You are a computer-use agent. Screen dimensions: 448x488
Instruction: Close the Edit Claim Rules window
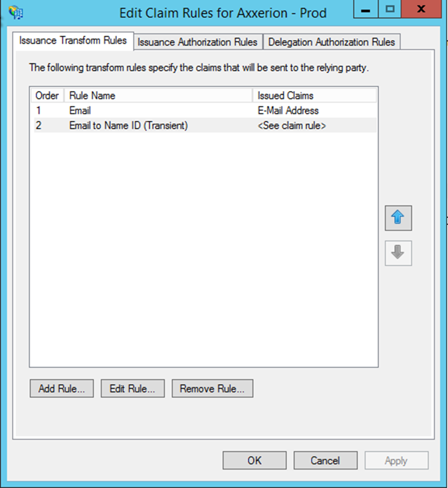coord(421,10)
